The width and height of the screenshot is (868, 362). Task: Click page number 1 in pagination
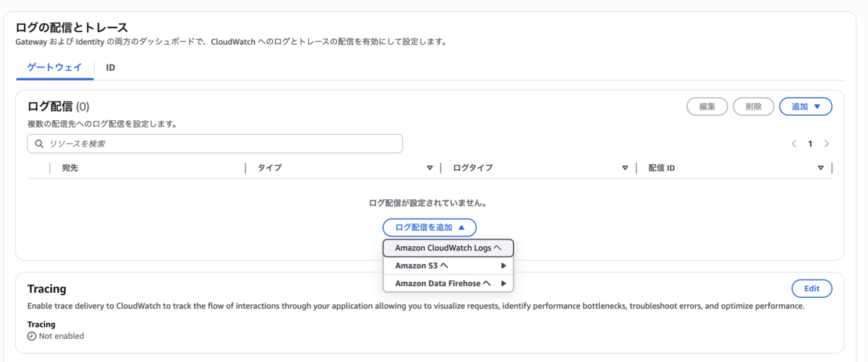(810, 144)
